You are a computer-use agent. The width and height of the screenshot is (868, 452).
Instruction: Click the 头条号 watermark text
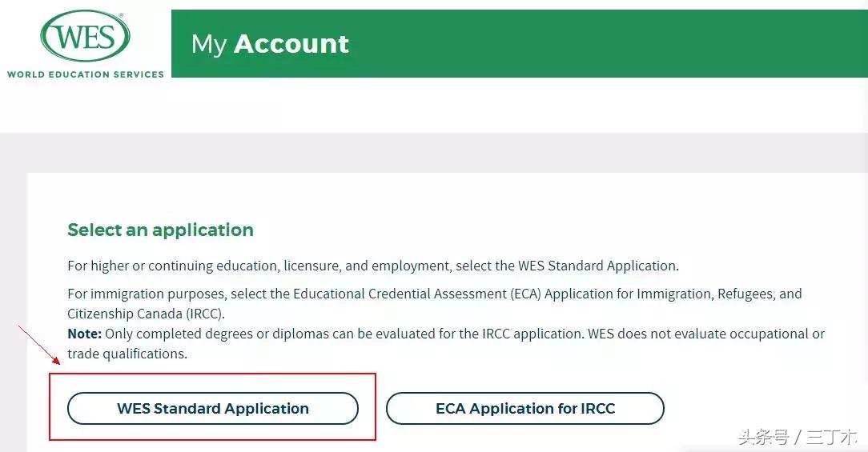point(763,437)
